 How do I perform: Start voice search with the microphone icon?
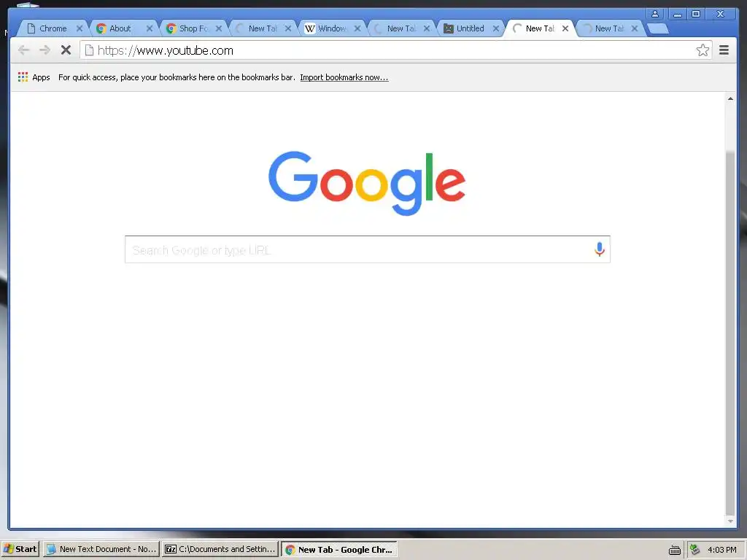click(600, 249)
